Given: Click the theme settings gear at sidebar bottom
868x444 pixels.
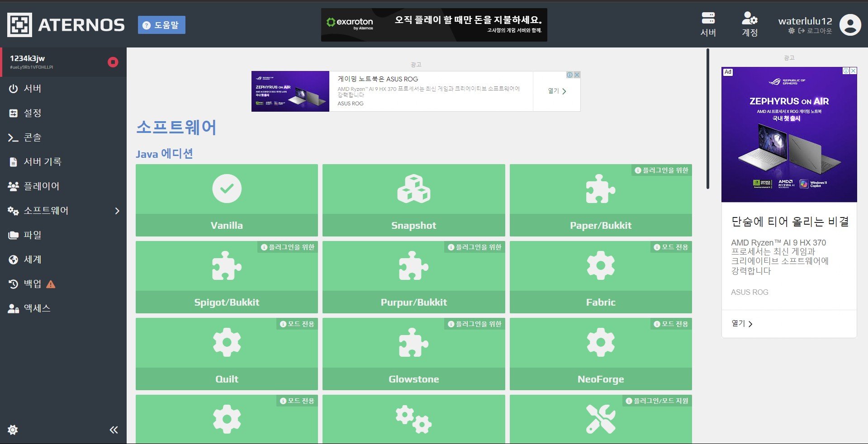Looking at the screenshot, I should pyautogui.click(x=13, y=430).
